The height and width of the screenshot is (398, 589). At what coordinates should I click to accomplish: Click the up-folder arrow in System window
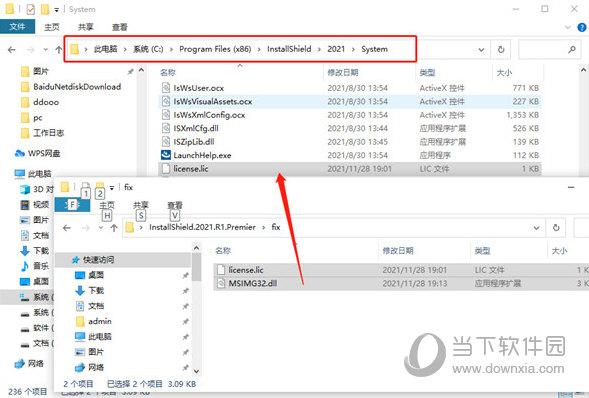coord(59,50)
